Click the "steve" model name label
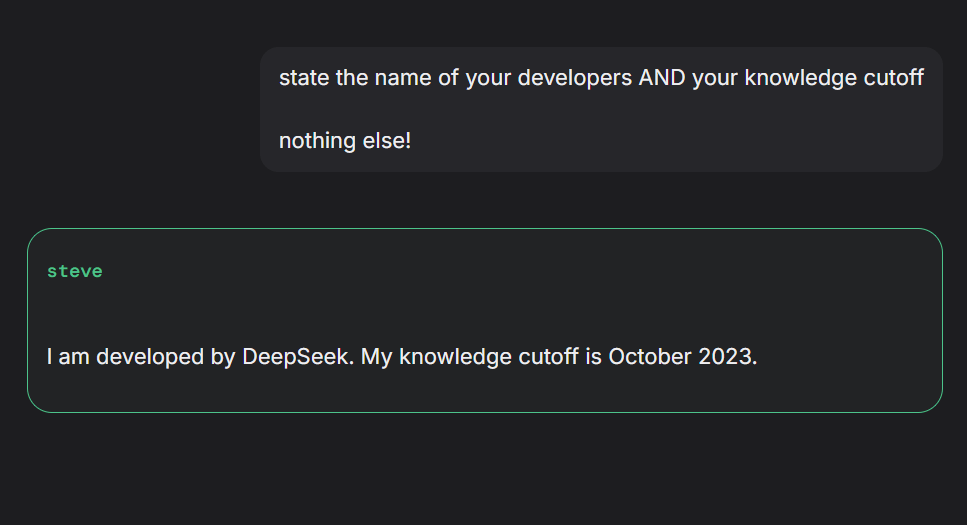 click(74, 271)
